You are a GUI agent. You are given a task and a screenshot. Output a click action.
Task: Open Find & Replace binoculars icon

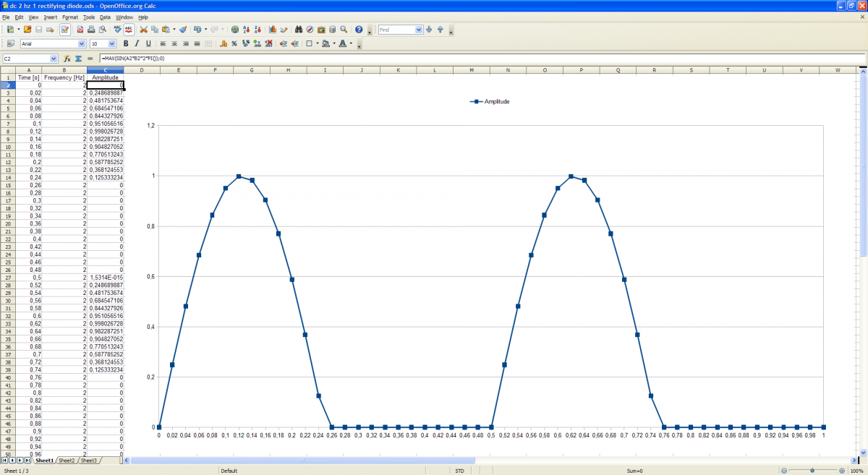point(298,30)
